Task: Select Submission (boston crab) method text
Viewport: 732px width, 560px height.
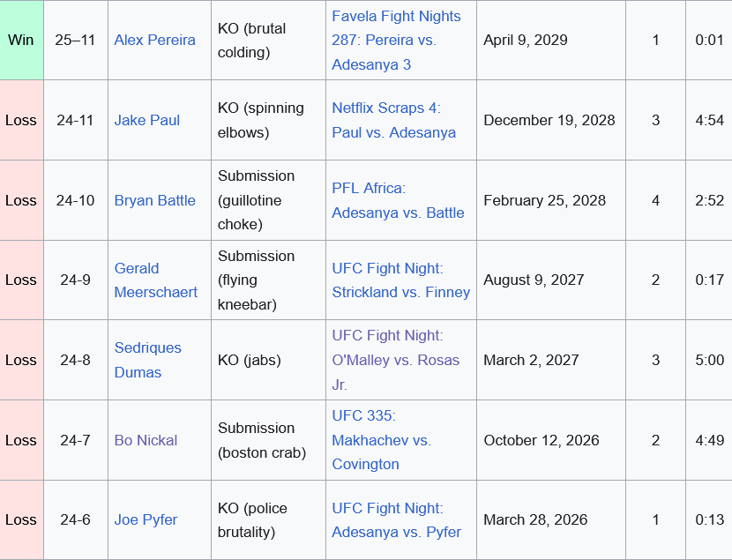Action: (262, 441)
